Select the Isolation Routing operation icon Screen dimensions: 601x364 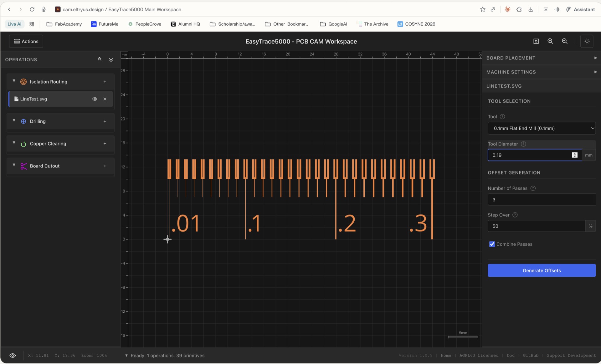(x=23, y=82)
